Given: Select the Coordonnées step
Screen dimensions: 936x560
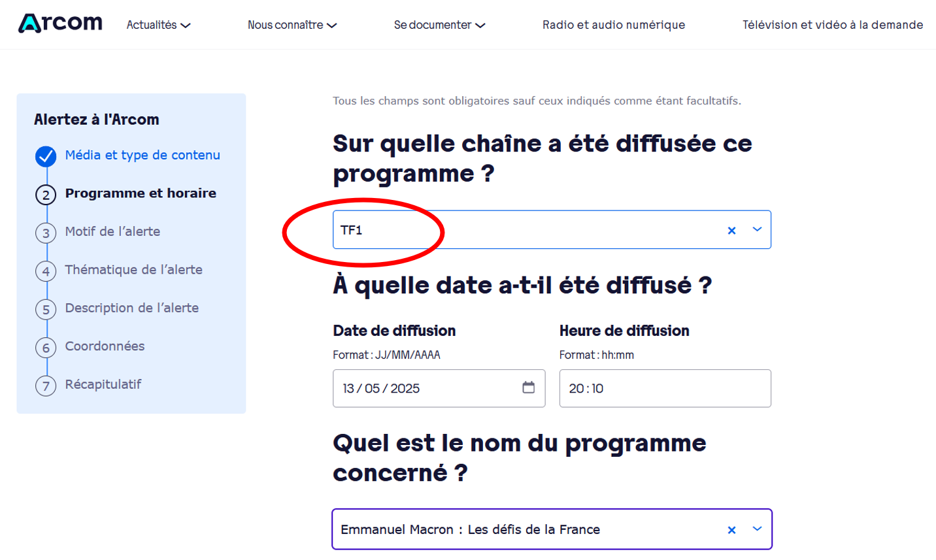Looking at the screenshot, I should pos(105,346).
